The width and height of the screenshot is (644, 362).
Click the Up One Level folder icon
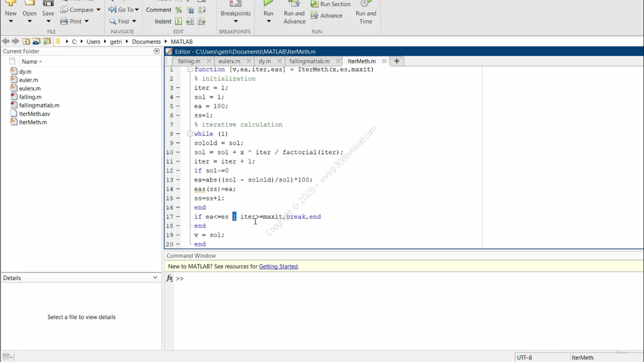pyautogui.click(x=26, y=41)
